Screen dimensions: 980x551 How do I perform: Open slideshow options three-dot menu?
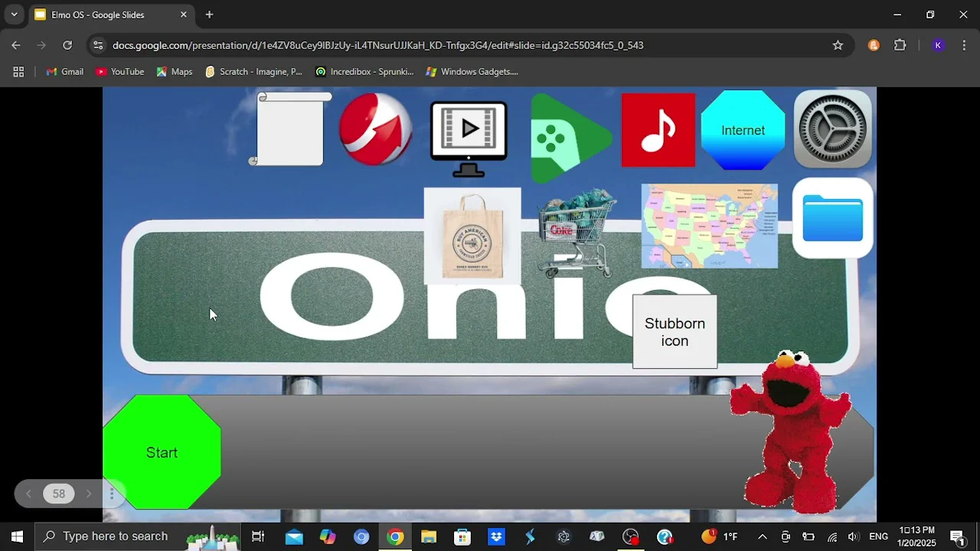click(112, 494)
